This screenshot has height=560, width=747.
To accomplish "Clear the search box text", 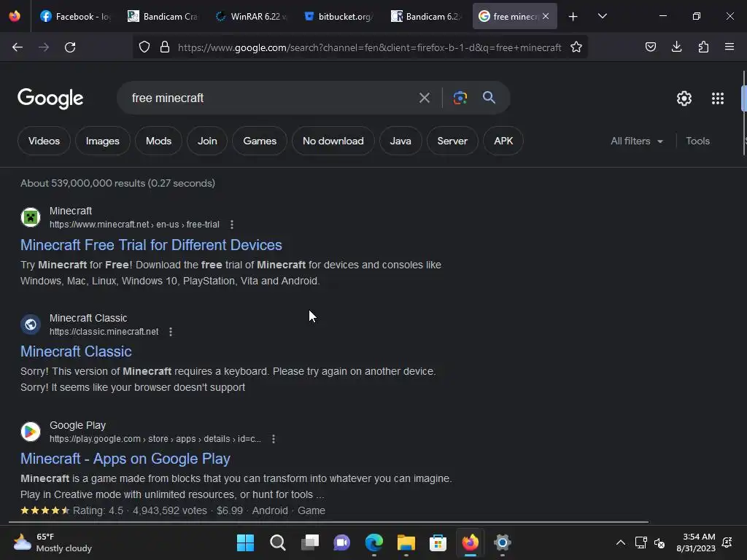I will [x=424, y=98].
